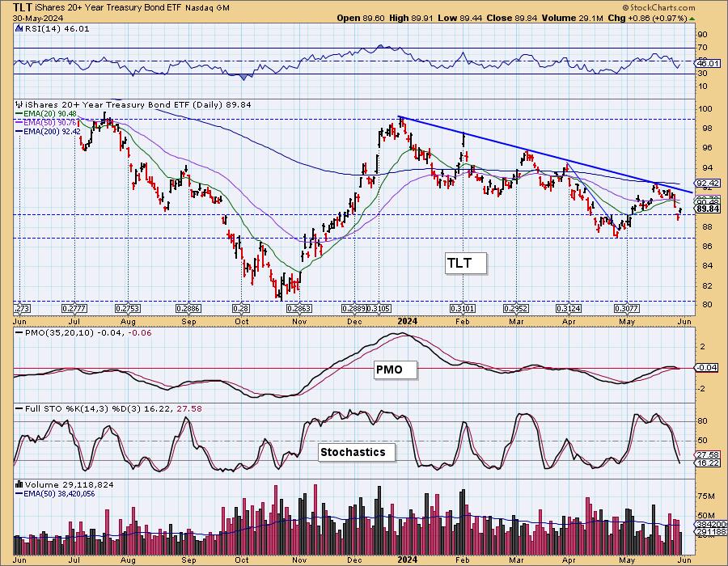
Task: Click the 0.28 label above Oct
Action: pos(241,309)
